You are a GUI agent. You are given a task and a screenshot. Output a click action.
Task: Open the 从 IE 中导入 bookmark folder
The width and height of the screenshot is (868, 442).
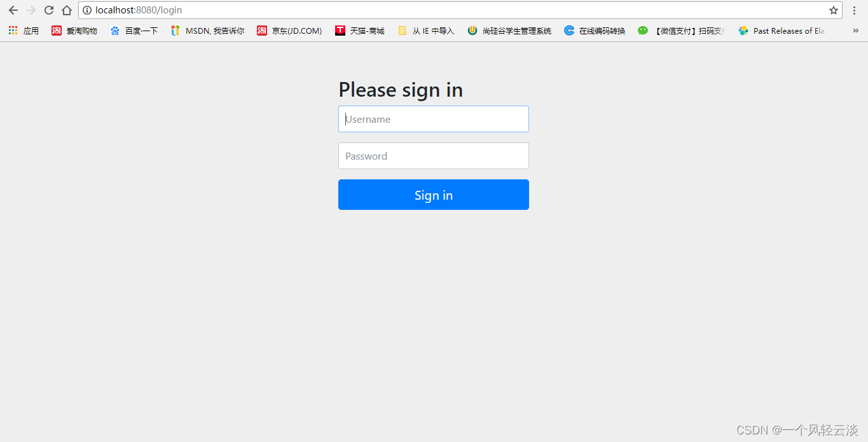tap(426, 31)
